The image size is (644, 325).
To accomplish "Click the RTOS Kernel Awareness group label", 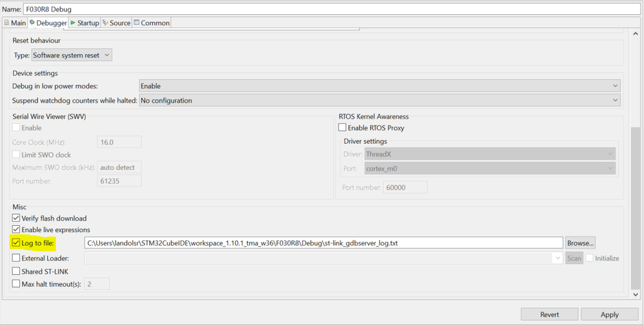I will pos(374,116).
